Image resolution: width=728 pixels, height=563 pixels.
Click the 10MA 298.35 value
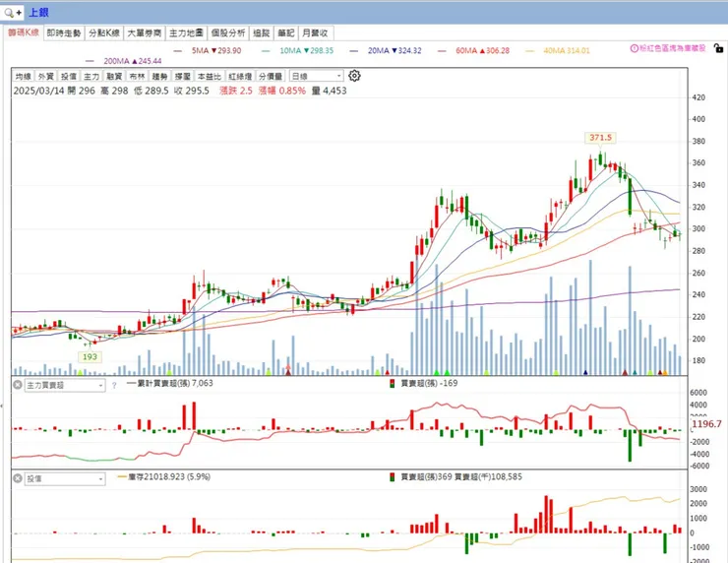(322, 50)
